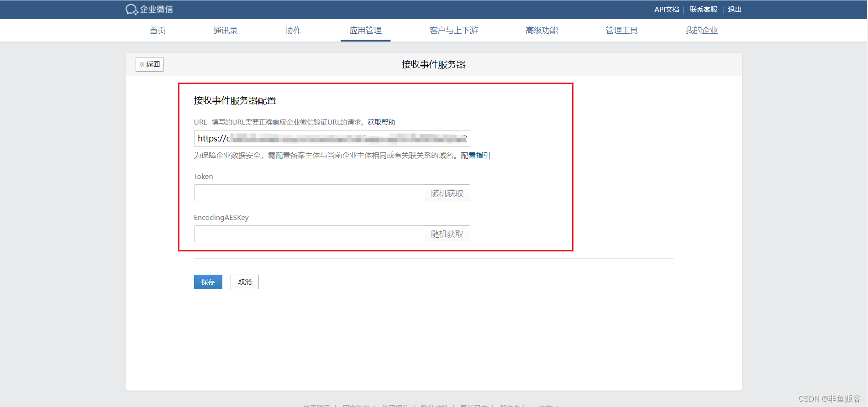
Task: Focus the EncodingAESKey input field
Action: (309, 234)
